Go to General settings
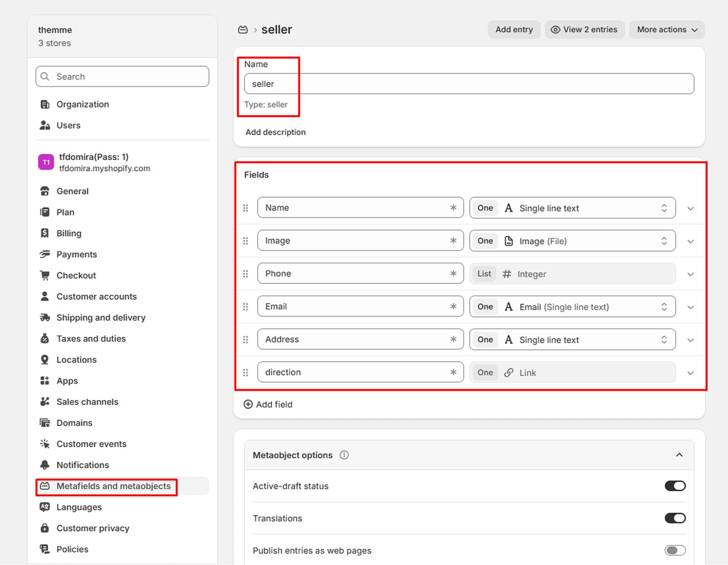Screen dimensions: 728x565 (x=122, y=191)
